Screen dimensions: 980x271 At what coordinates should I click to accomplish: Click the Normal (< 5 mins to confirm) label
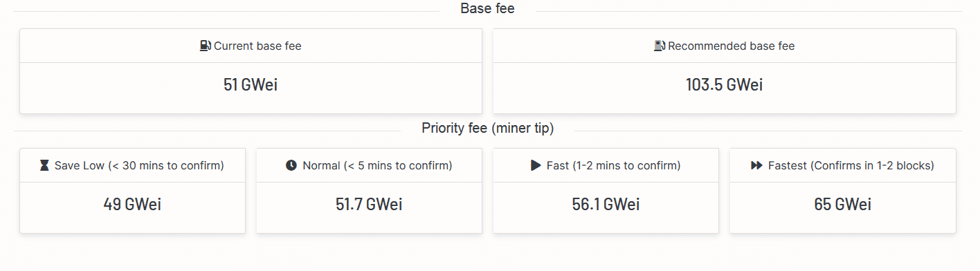[x=377, y=166]
